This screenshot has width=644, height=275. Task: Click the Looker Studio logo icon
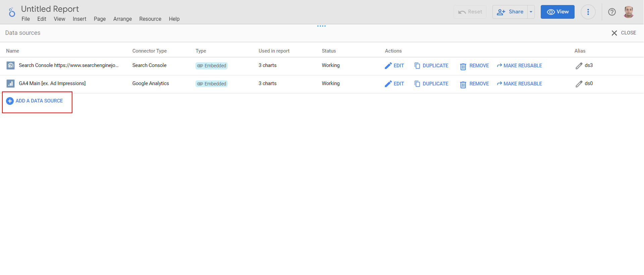tap(12, 12)
